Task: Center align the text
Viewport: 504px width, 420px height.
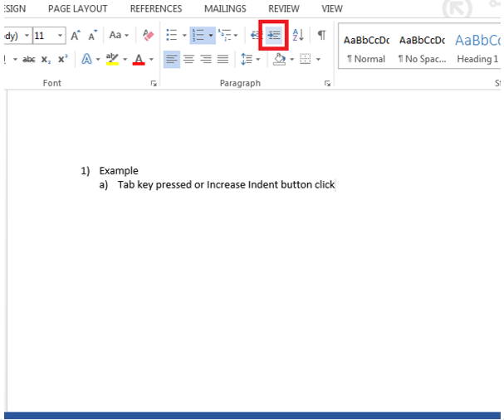Action: click(188, 59)
